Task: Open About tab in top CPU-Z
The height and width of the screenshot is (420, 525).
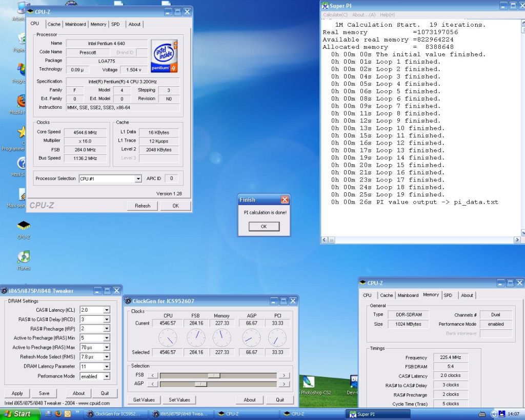Action: (x=134, y=24)
